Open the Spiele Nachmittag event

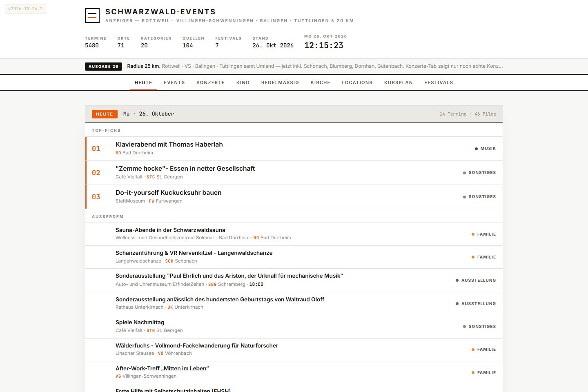(x=294, y=327)
